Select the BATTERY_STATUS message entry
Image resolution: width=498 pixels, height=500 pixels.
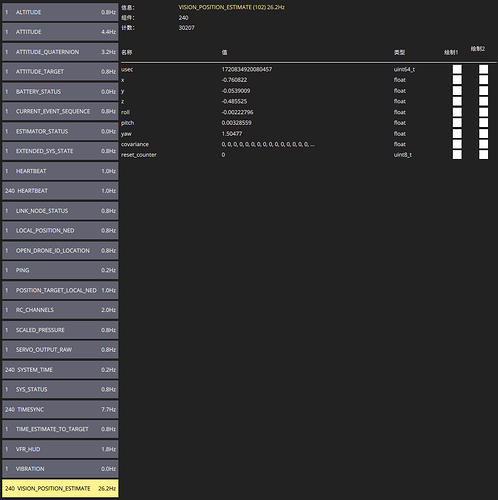60,92
